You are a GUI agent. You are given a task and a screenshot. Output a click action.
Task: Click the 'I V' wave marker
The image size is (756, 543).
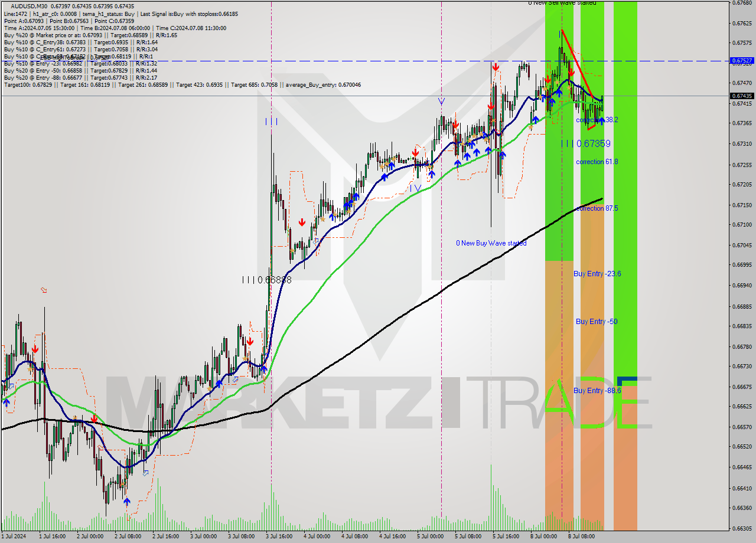click(417, 188)
